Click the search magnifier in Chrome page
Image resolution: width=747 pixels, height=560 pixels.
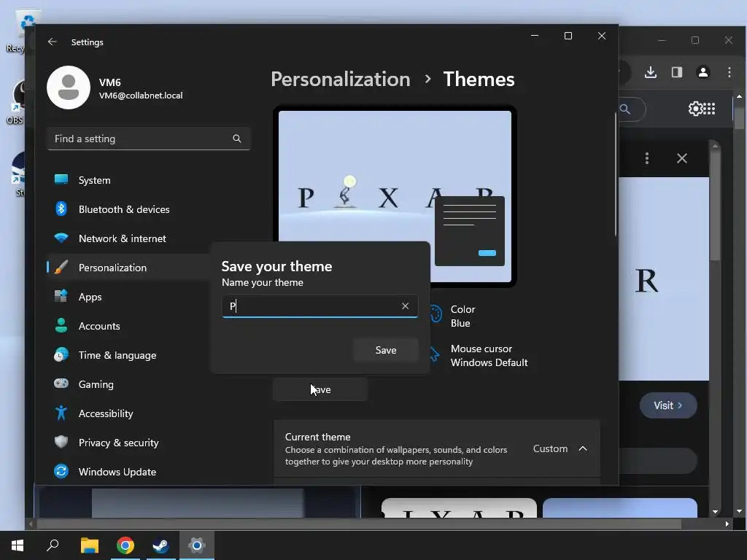click(x=625, y=109)
